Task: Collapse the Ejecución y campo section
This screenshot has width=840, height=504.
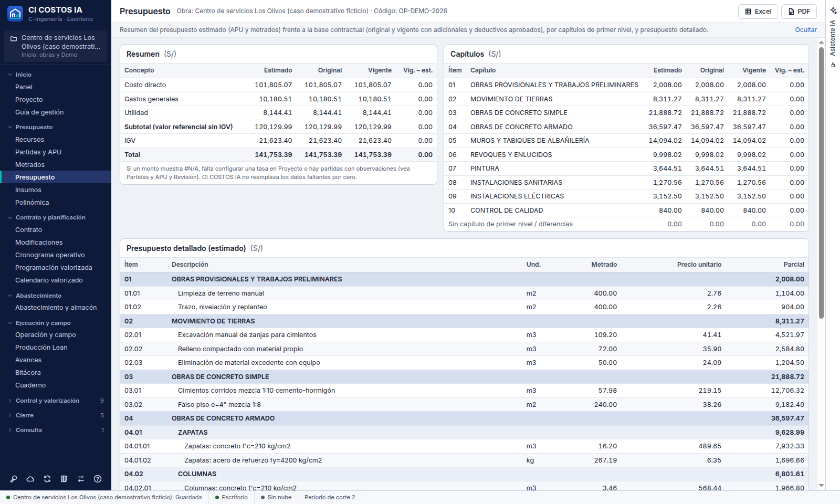Action: click(x=56, y=323)
